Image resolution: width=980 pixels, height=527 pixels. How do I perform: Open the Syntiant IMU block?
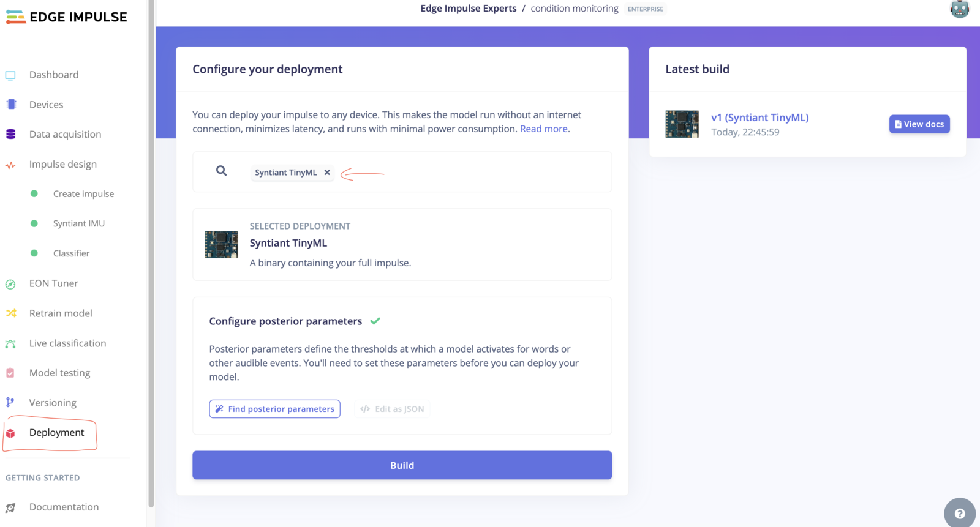coord(78,223)
